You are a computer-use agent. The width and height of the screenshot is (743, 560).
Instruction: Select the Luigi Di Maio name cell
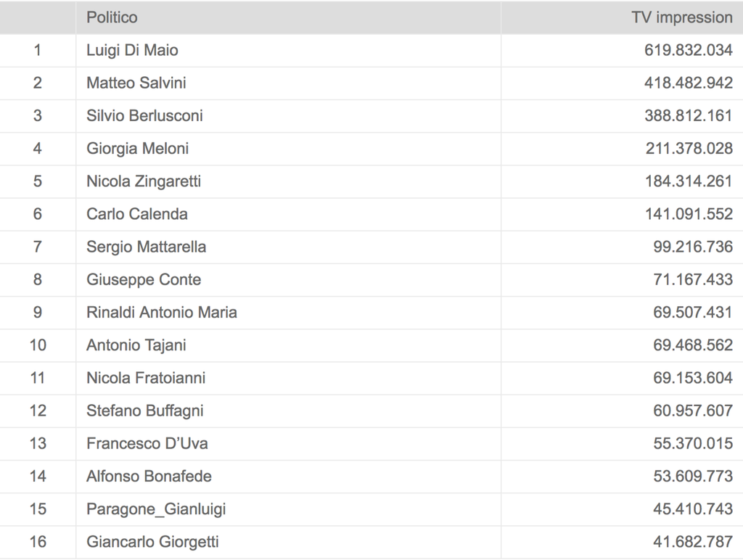132,50
